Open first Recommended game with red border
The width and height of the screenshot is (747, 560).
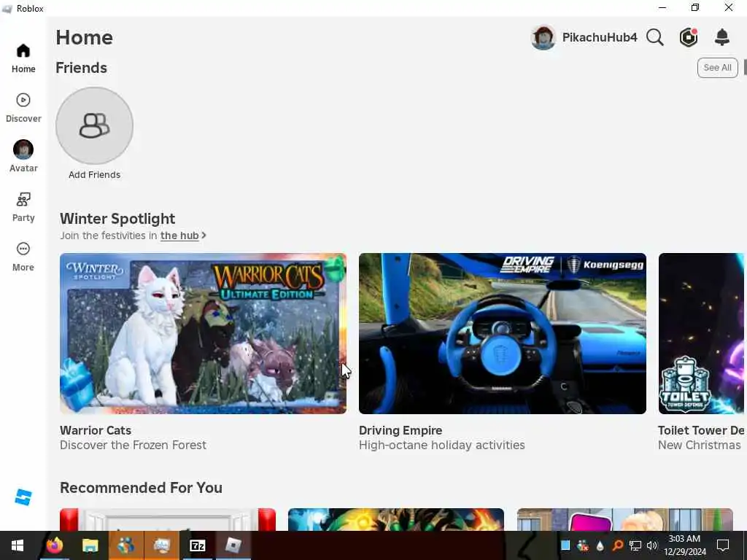168,519
